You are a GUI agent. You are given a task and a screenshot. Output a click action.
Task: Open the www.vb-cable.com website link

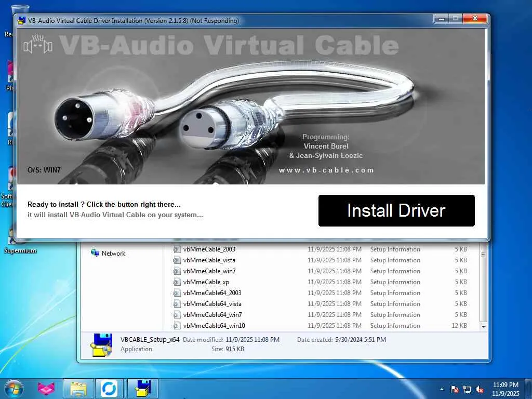tap(326, 170)
